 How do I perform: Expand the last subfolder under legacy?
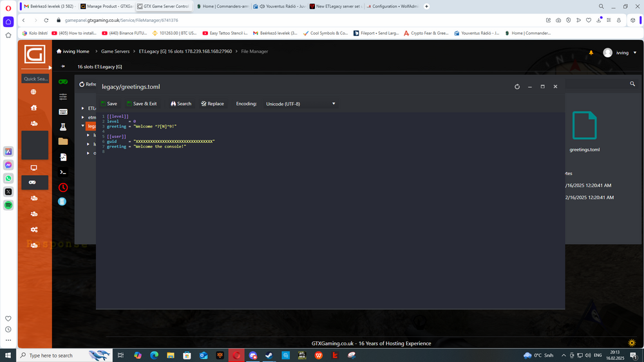coord(88,153)
